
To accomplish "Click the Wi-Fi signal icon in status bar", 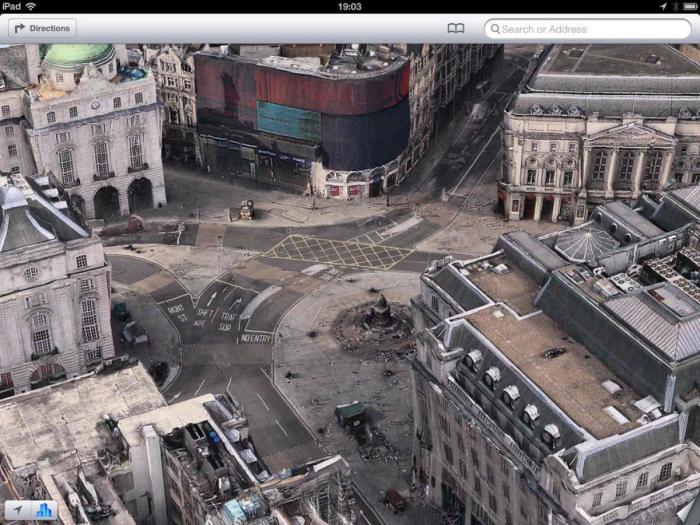I will point(31,6).
